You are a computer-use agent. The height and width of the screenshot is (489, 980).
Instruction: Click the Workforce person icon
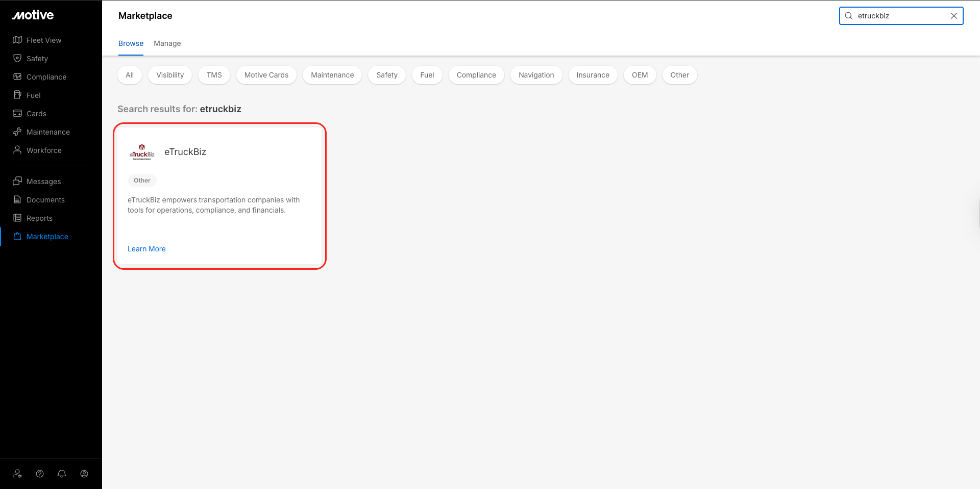[17, 150]
